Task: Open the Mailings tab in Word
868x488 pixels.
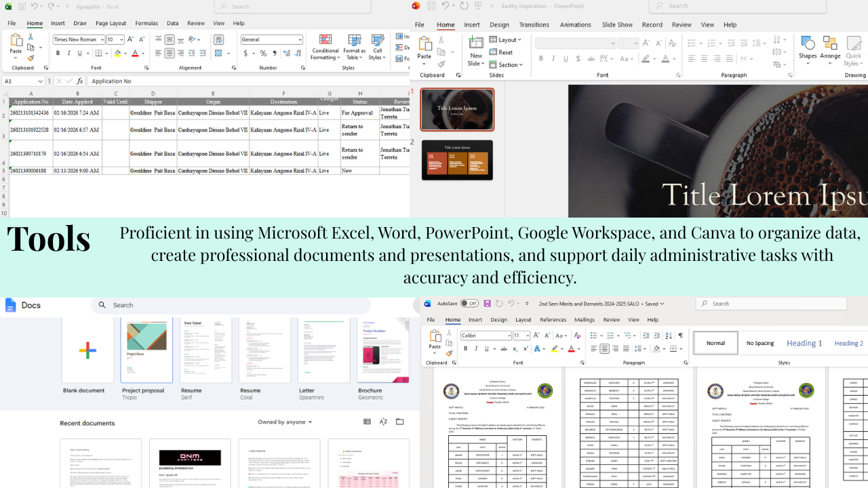Action: click(585, 320)
